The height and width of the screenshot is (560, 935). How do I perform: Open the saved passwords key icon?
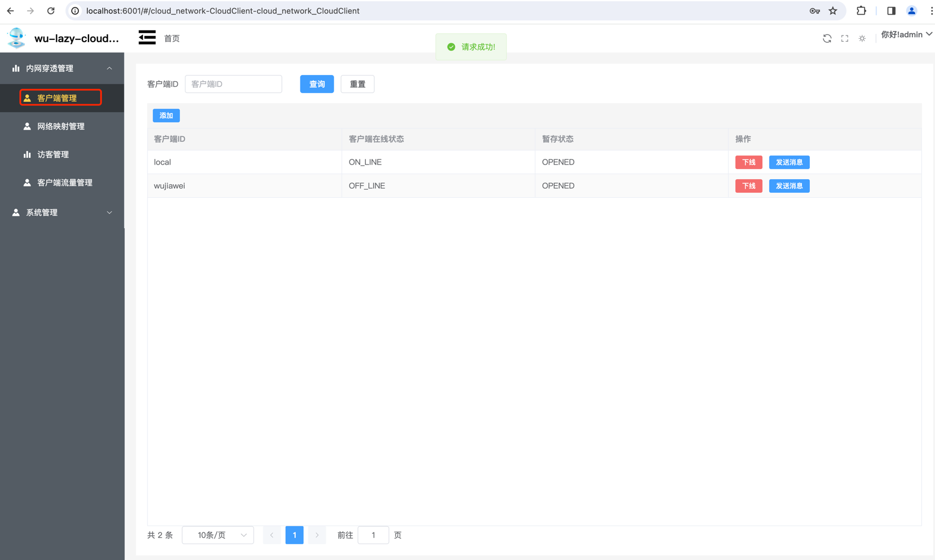pyautogui.click(x=814, y=11)
